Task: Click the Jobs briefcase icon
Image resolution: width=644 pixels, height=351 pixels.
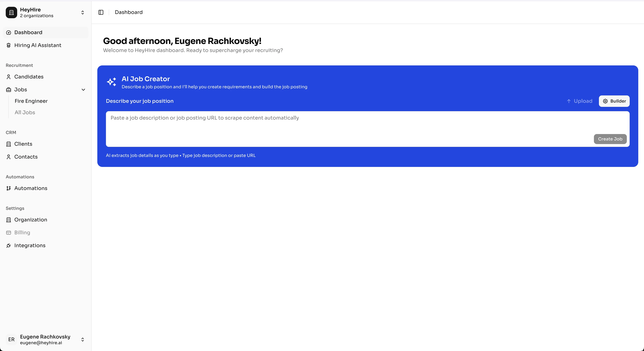Action: point(9,89)
